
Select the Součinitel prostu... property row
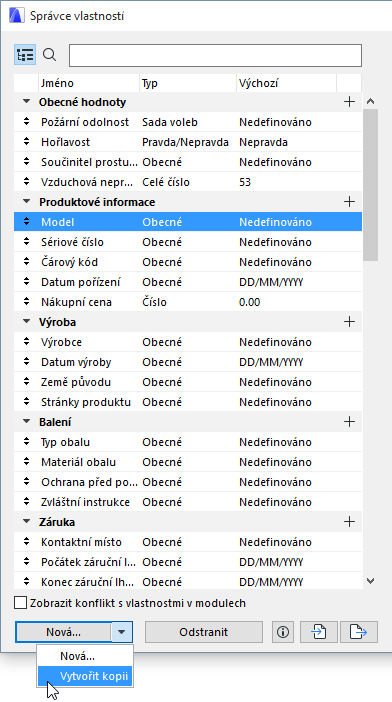187,162
